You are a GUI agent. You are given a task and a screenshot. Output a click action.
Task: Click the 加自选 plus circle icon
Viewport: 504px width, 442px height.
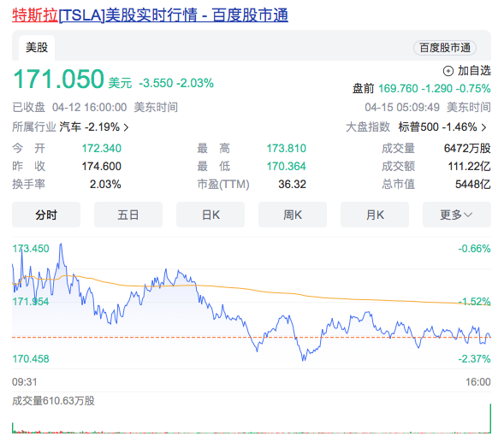(448, 71)
